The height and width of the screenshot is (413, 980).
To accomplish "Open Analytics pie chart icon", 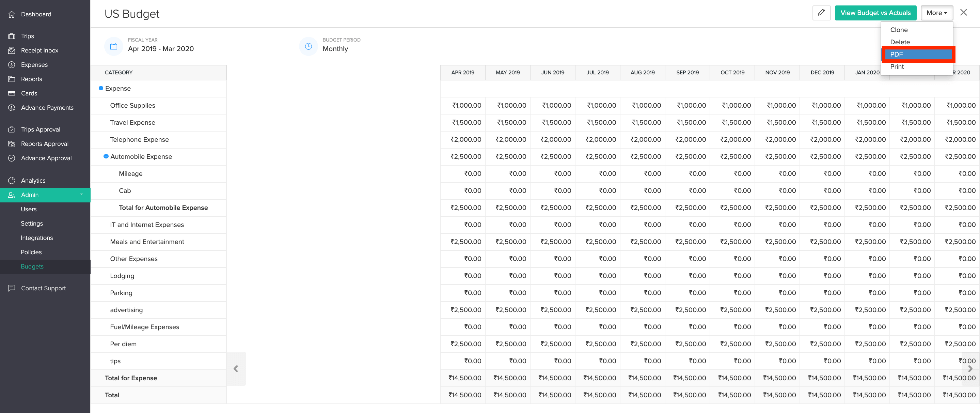I will tap(12, 180).
